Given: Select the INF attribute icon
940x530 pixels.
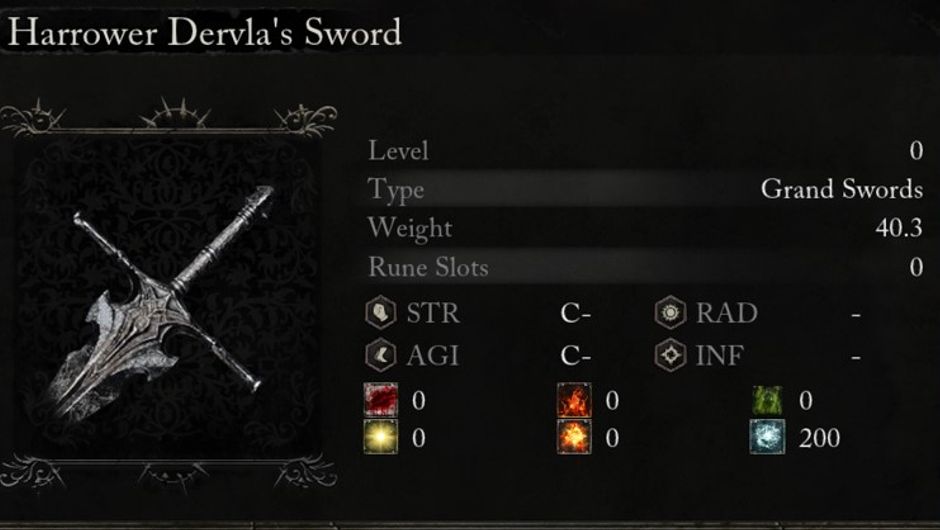Looking at the screenshot, I should [670, 354].
